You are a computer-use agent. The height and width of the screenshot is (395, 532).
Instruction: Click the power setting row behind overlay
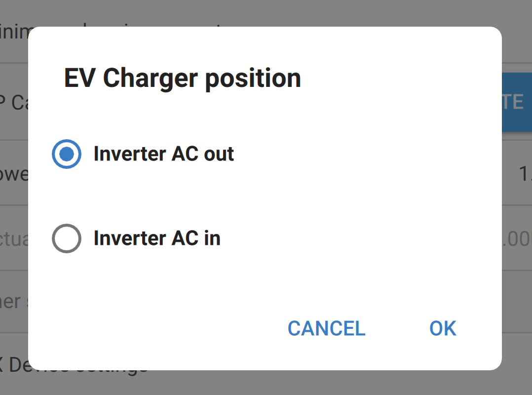click(x=15, y=174)
